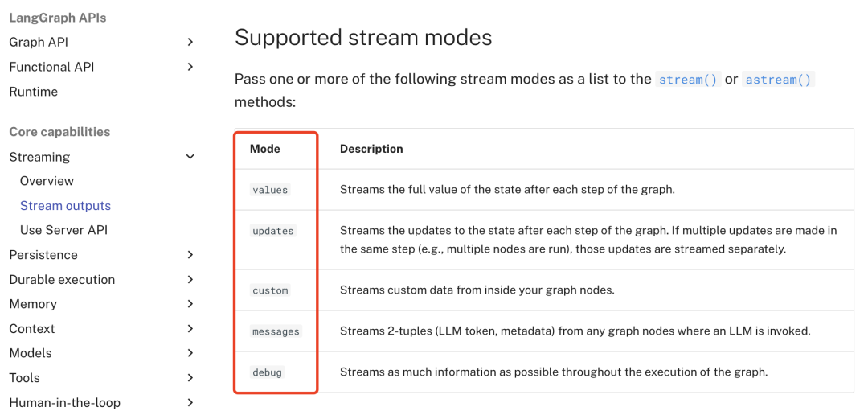The height and width of the screenshot is (411, 868).
Task: Click the Graph API sidebar item
Action: [39, 42]
